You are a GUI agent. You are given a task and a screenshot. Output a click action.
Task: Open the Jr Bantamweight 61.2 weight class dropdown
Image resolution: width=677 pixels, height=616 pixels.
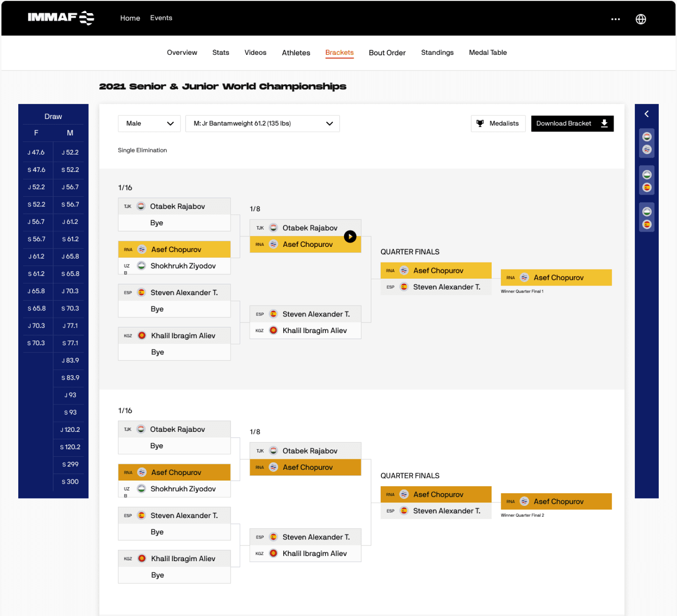coord(262,124)
